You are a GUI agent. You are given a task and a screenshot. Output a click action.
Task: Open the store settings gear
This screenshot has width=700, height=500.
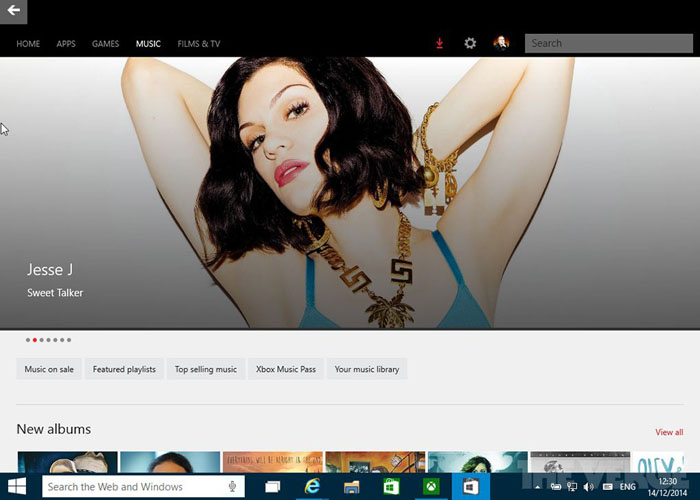click(470, 44)
